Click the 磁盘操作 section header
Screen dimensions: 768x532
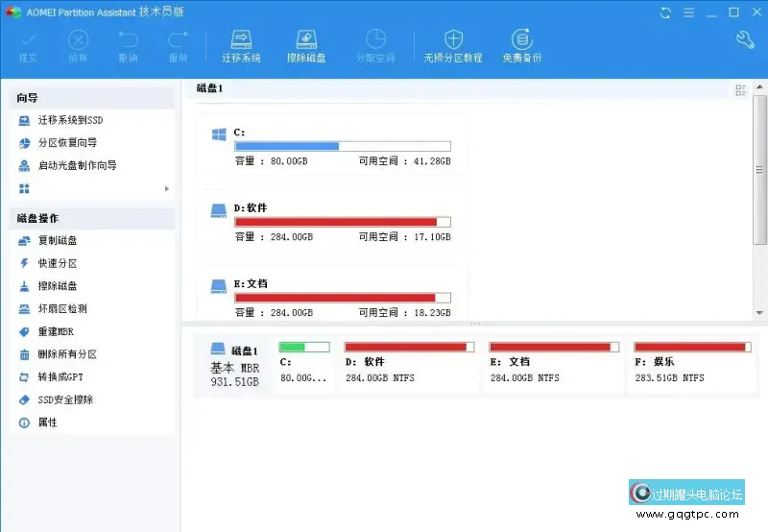click(x=92, y=219)
